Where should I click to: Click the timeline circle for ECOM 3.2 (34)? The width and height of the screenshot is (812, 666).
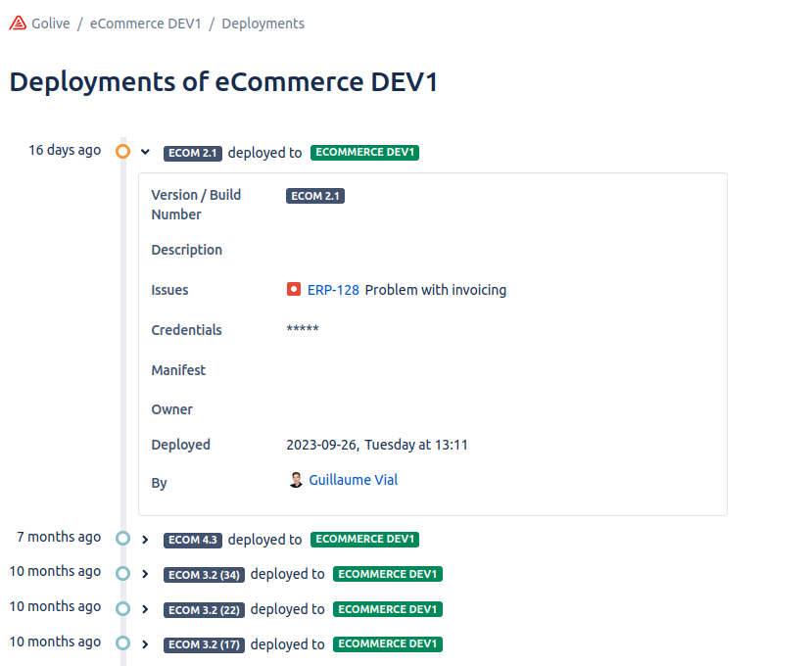(122, 573)
